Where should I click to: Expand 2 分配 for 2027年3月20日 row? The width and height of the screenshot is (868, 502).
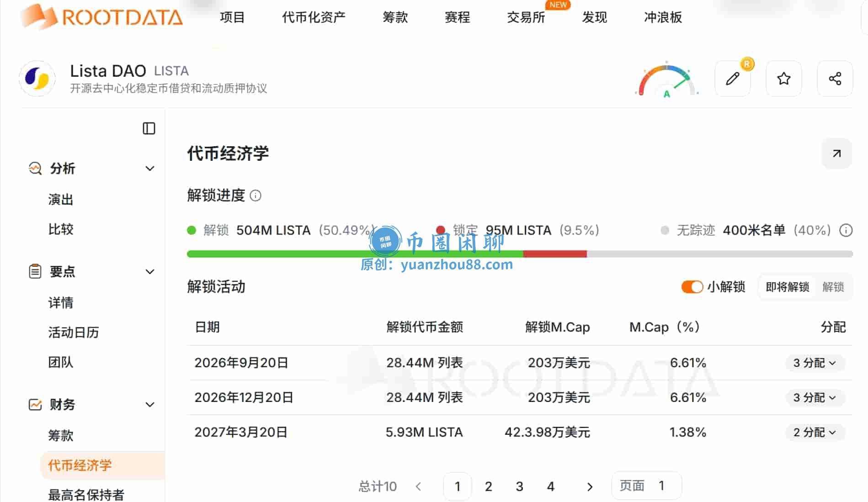point(815,432)
